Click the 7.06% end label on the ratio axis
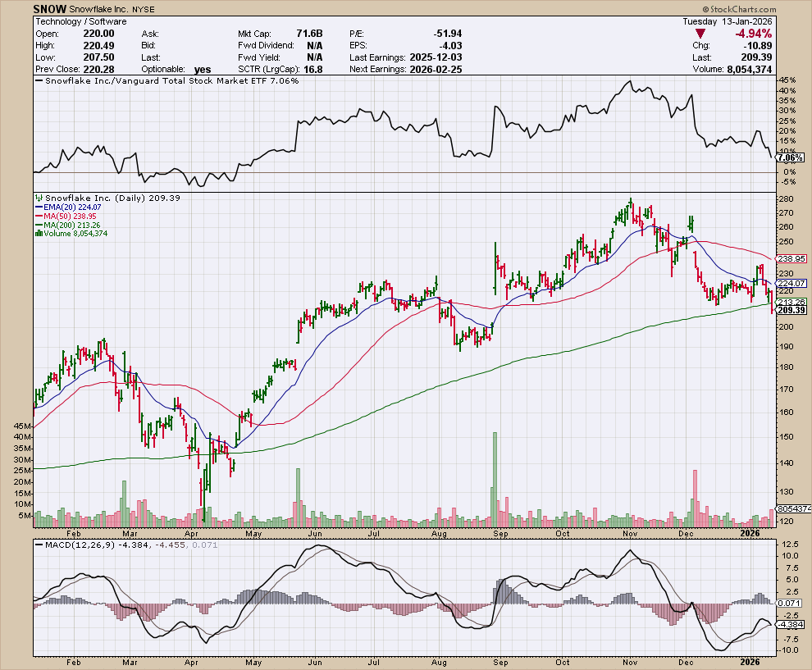The image size is (812, 670). coord(790,157)
